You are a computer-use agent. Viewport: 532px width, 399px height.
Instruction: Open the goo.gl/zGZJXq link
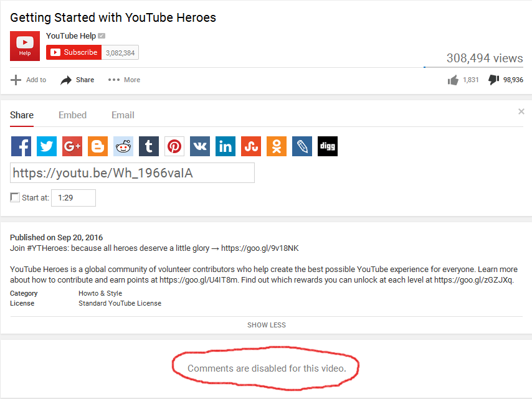[x=473, y=280]
